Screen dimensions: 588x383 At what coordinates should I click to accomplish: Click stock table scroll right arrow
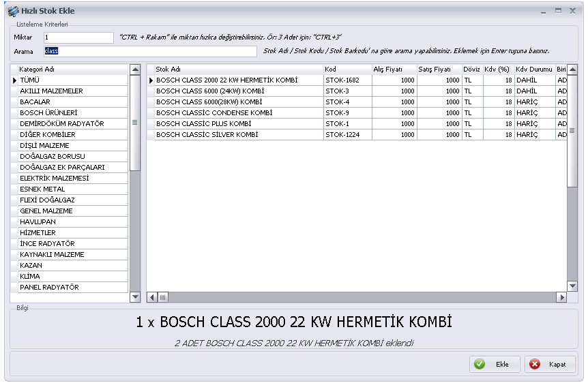(x=561, y=298)
